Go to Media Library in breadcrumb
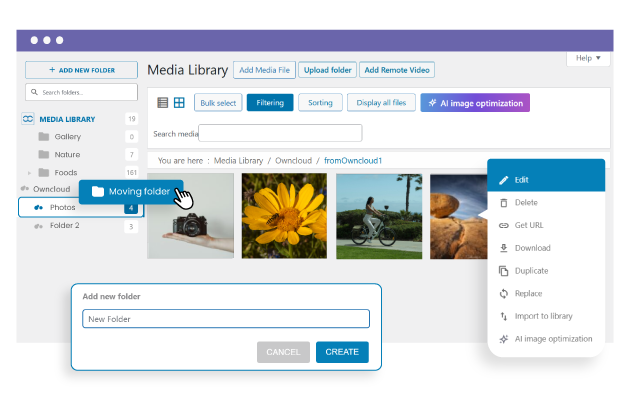630x400 pixels. pos(238,161)
